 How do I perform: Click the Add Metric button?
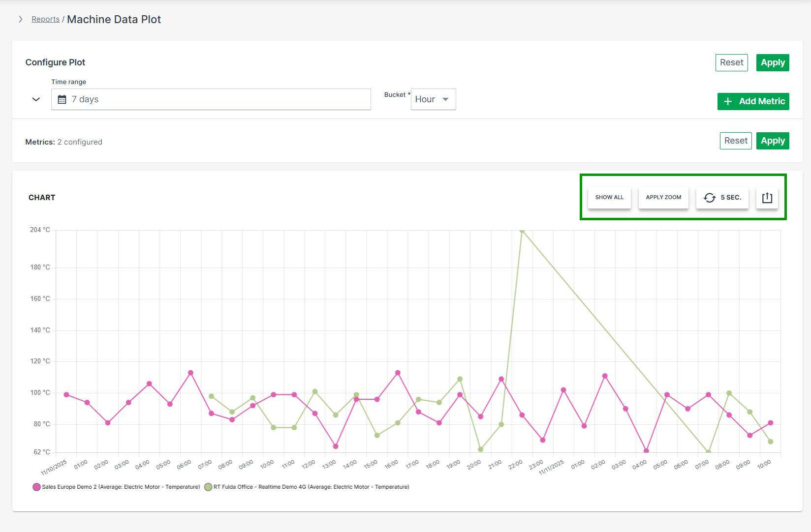[x=753, y=101]
